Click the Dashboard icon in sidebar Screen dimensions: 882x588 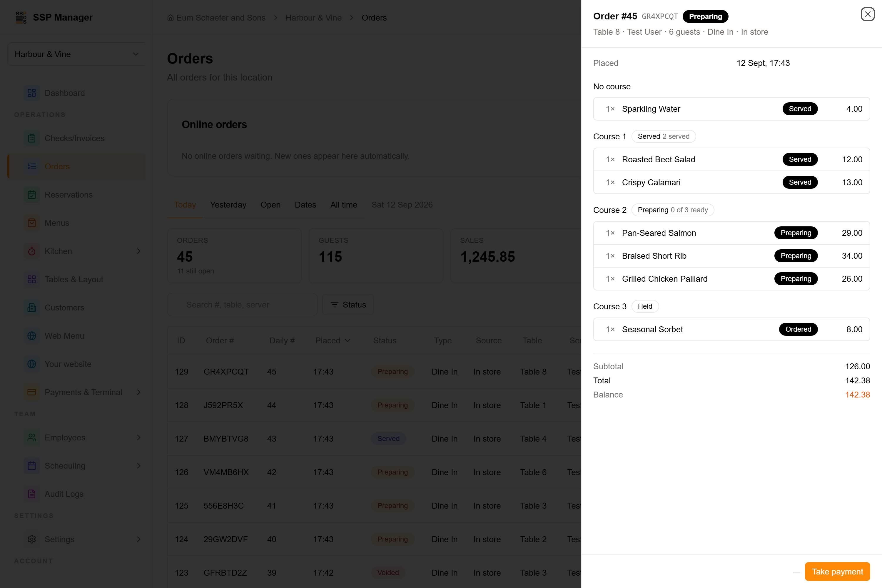(x=32, y=93)
